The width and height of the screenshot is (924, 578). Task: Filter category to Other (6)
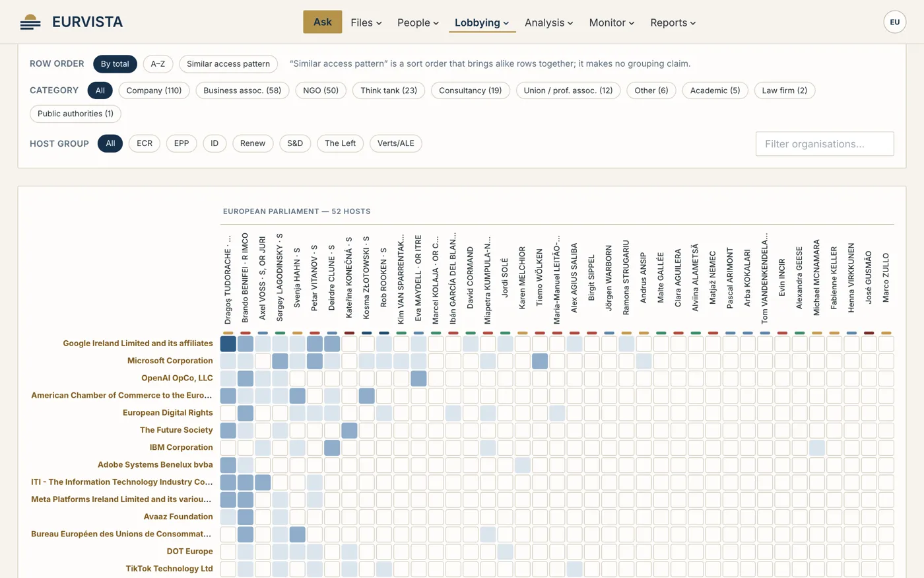tap(651, 90)
